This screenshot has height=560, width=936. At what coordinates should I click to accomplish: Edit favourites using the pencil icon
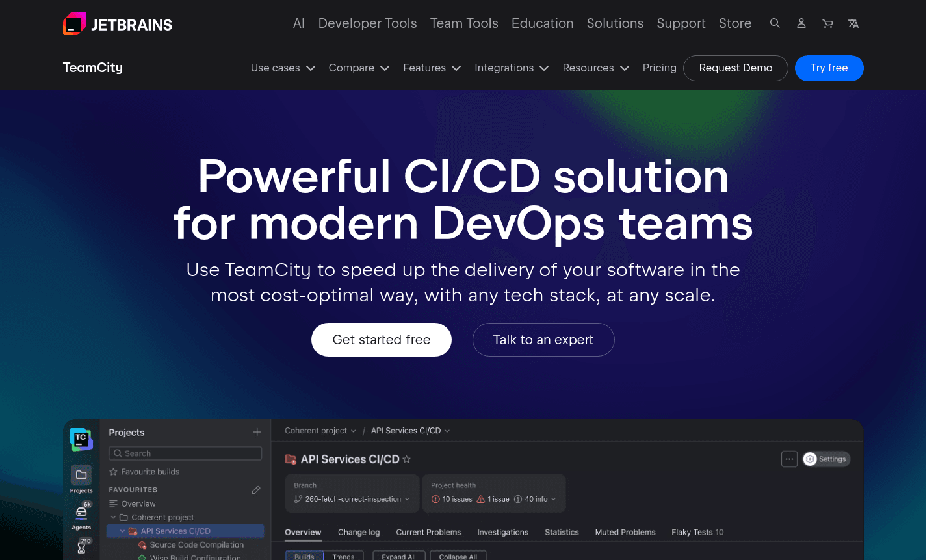coord(256,489)
